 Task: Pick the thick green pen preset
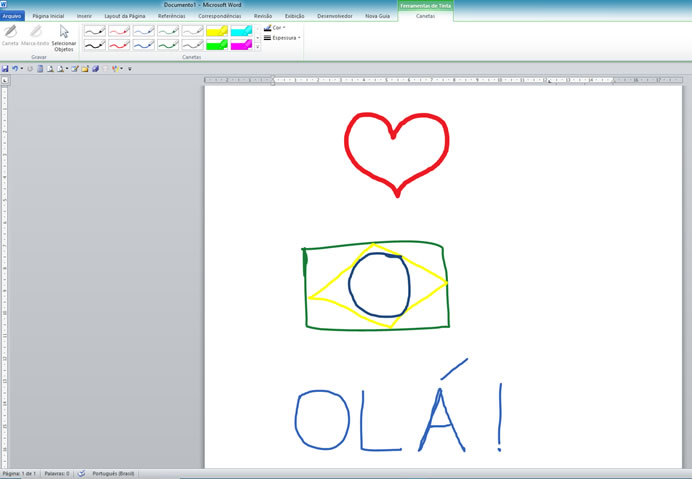(168, 45)
